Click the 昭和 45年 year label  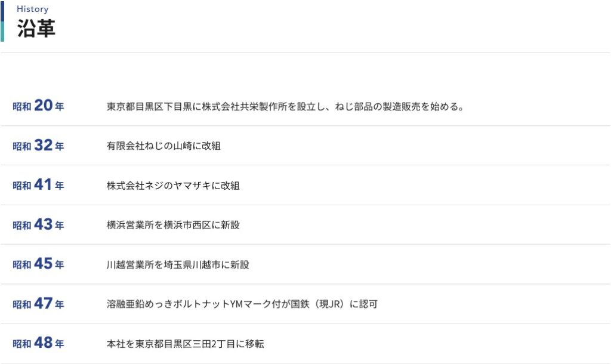38,264
